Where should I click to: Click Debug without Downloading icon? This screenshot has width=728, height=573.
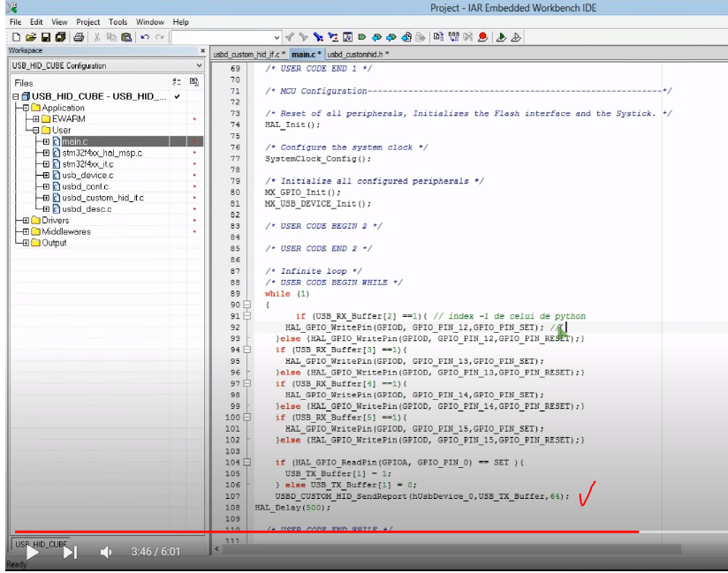516,37
